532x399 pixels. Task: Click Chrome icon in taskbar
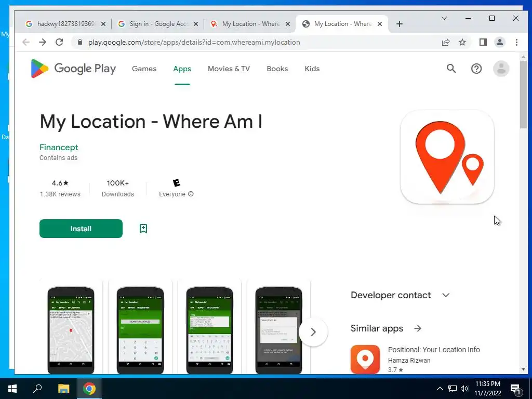(x=89, y=389)
